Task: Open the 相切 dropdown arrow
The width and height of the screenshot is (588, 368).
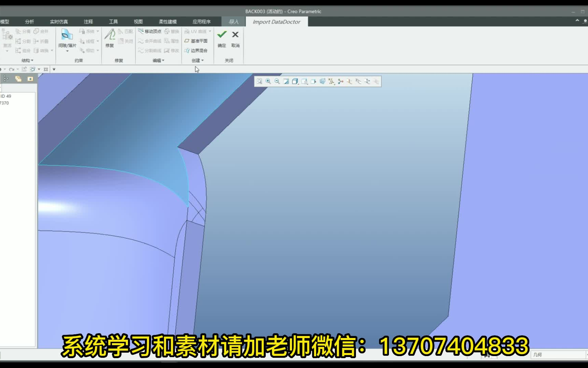Action: point(98,50)
